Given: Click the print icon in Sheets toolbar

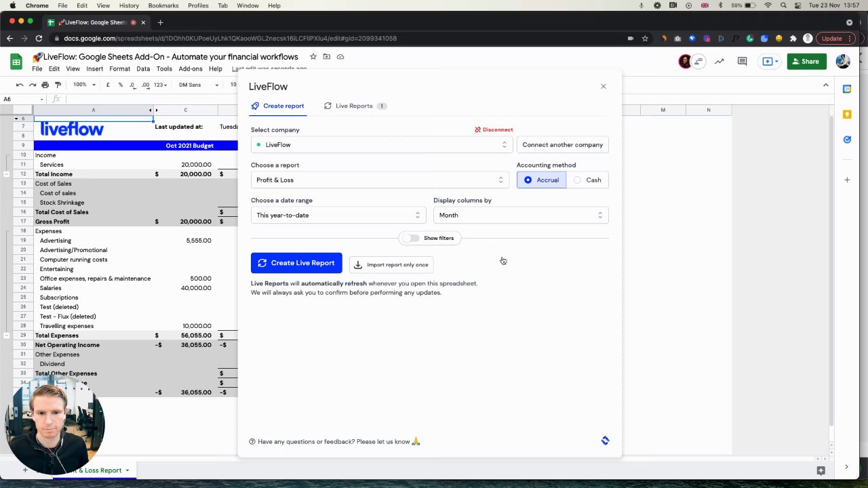Looking at the screenshot, I should (x=45, y=85).
